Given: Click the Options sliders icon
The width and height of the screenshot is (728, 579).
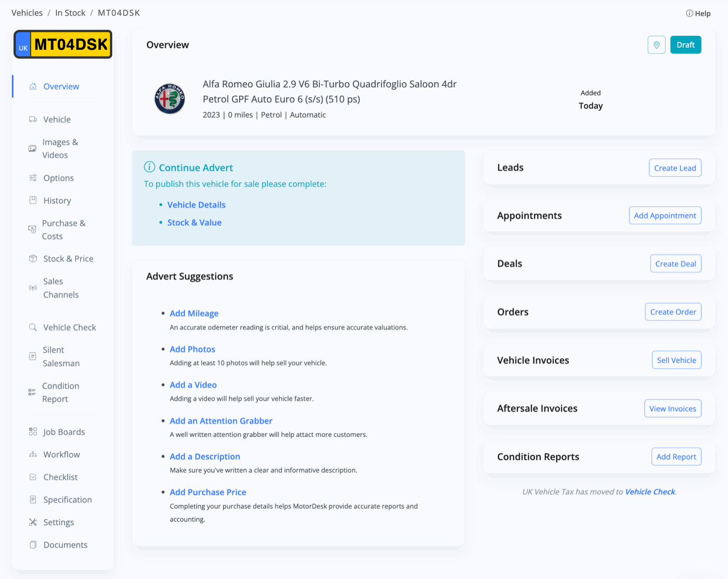Looking at the screenshot, I should point(33,178).
